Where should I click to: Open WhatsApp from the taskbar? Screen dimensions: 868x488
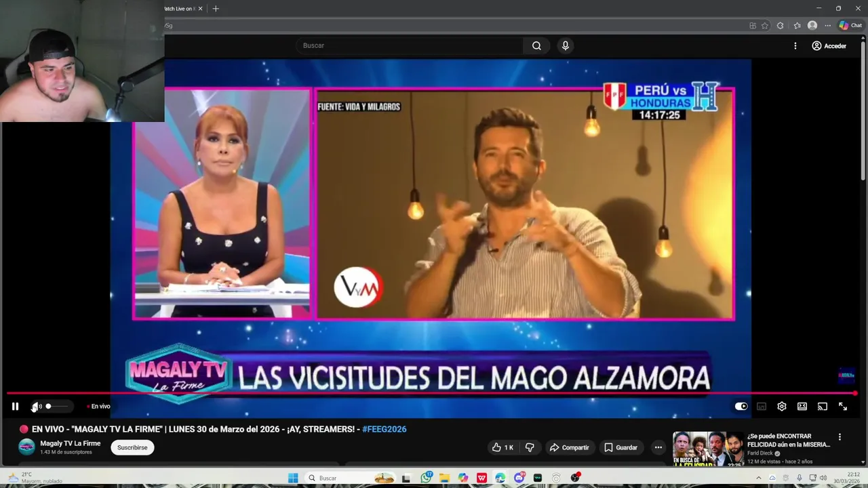click(427, 478)
